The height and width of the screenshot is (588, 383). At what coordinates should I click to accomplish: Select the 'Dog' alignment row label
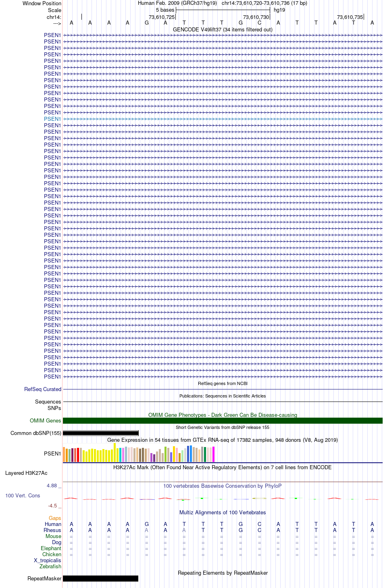(x=56, y=542)
